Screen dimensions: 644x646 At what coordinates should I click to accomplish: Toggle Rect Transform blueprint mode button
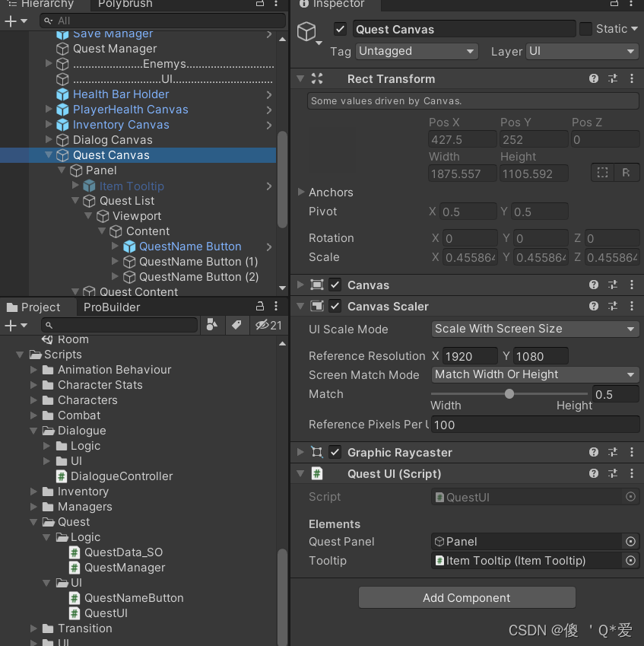point(602,173)
